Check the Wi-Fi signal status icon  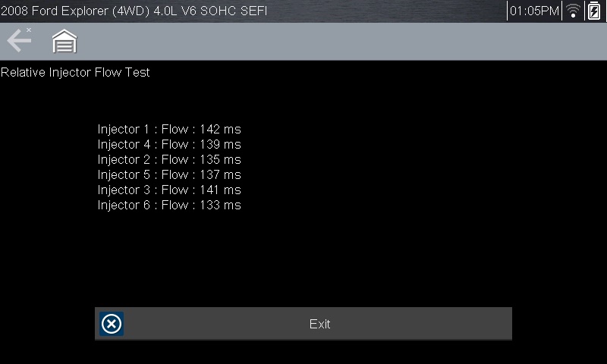(x=574, y=11)
